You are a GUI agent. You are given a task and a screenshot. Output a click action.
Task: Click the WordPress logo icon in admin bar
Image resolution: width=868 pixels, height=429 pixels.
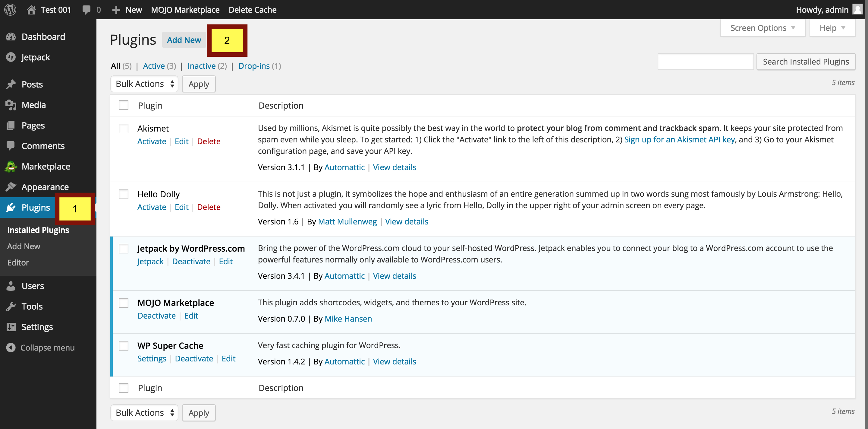pyautogui.click(x=10, y=9)
